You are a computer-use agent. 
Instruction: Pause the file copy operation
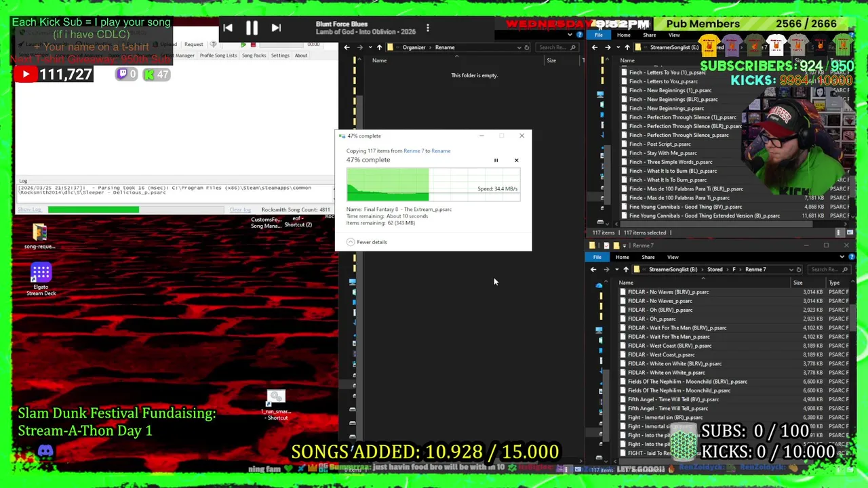pyautogui.click(x=496, y=161)
